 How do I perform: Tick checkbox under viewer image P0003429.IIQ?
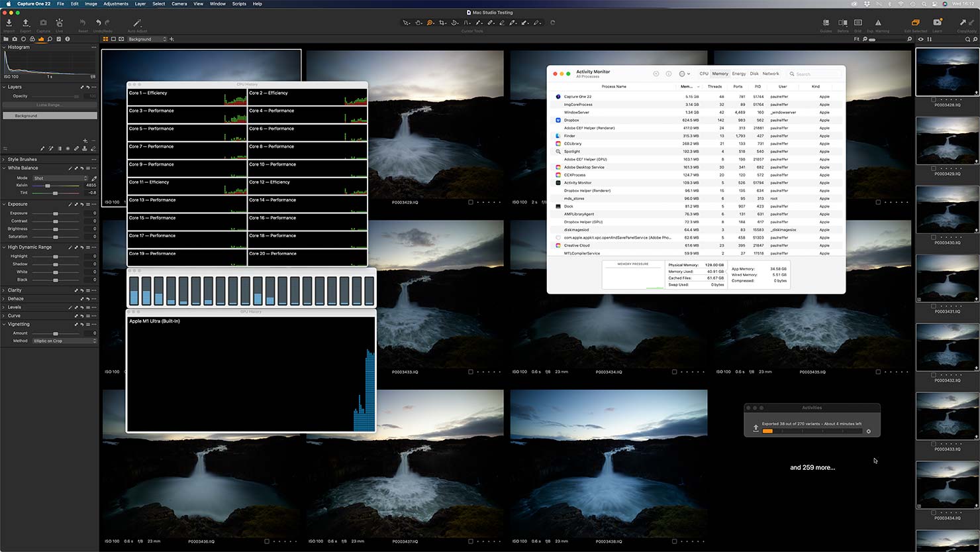(471, 202)
